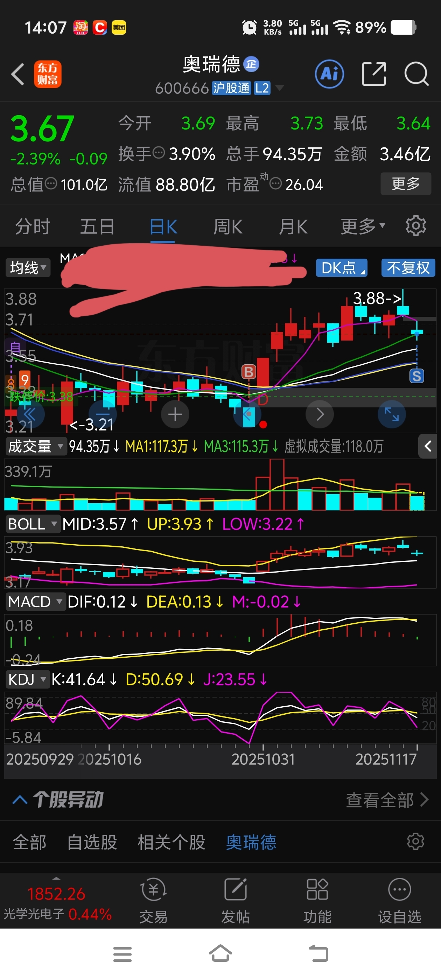Tap the 换手 info icon
The image size is (441, 980).
[x=159, y=153]
